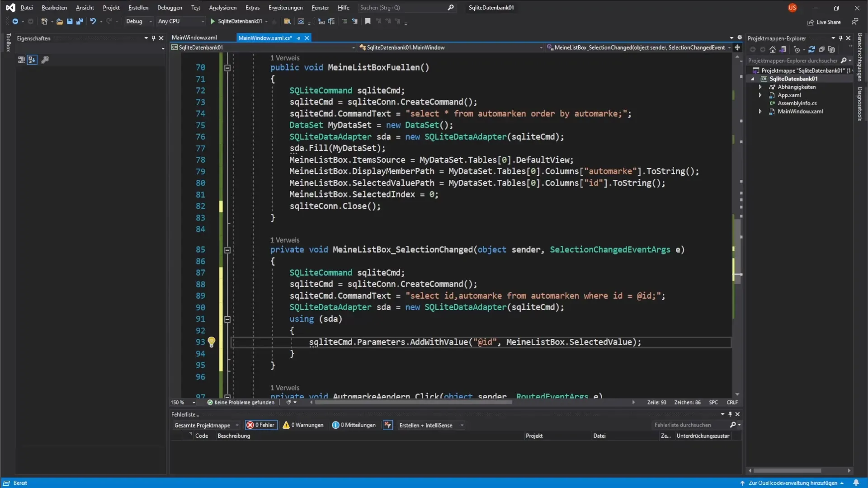
Task: Collapse the MeineListBoxFuellen method at line 70
Action: pyautogui.click(x=227, y=68)
